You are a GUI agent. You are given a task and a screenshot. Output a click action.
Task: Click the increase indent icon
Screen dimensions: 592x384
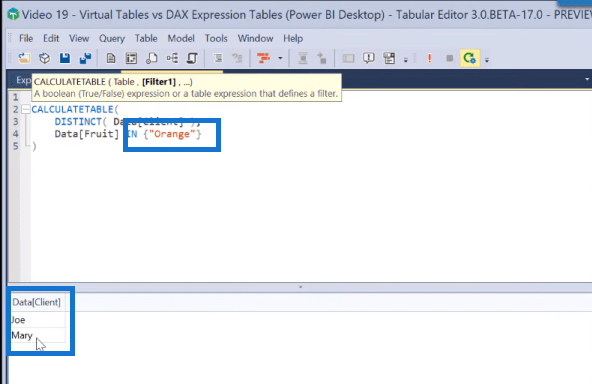point(218,58)
